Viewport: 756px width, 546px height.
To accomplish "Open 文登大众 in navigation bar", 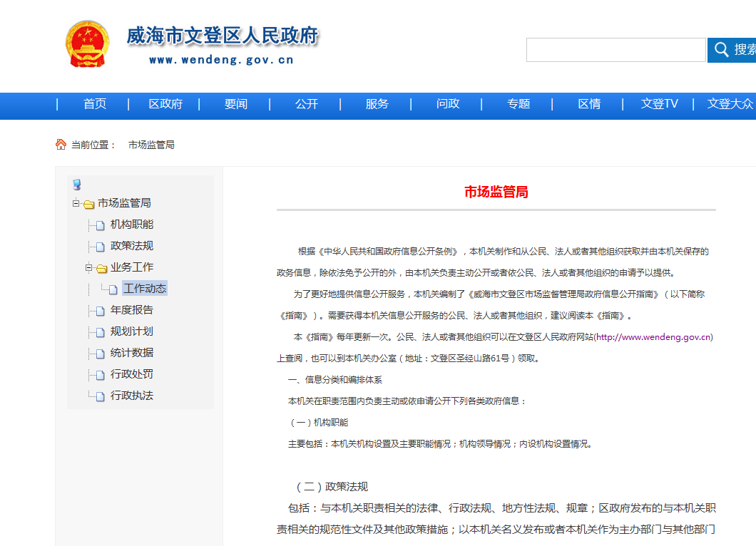I will point(730,104).
